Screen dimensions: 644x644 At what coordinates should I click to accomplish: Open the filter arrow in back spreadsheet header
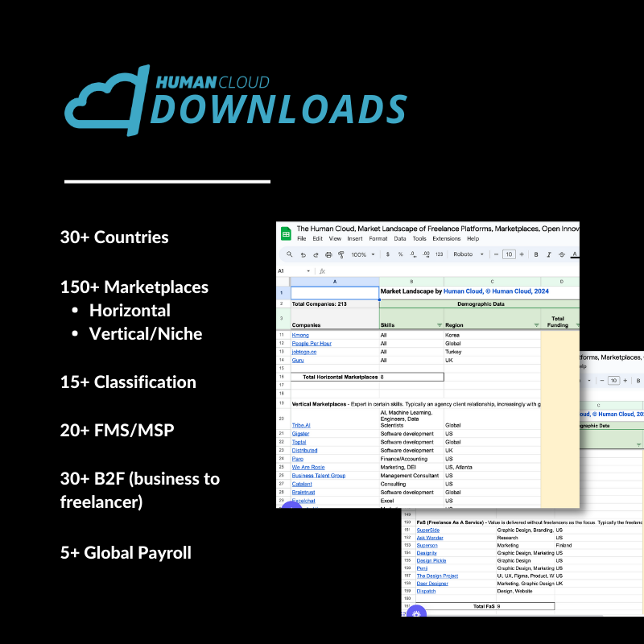[638, 445]
